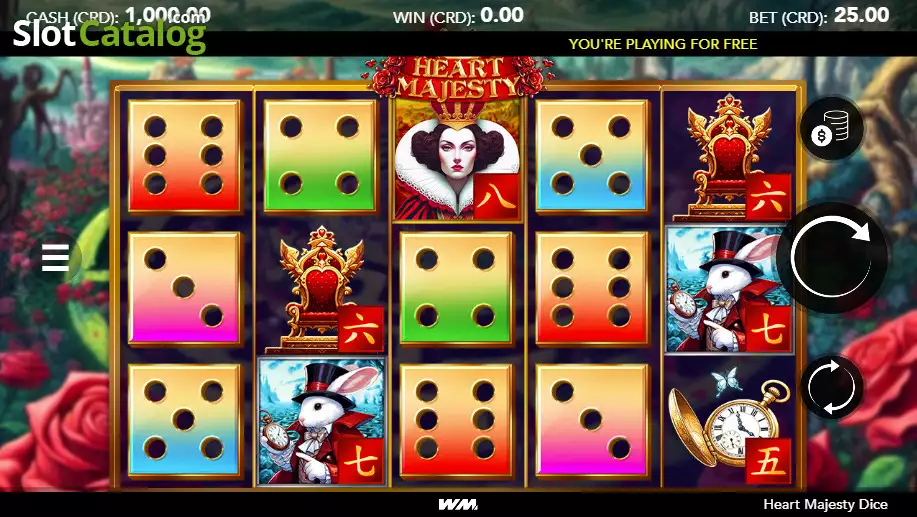Select the Queen symbol on middle reel
Viewport: 917px width, 517px height.
coord(457,160)
